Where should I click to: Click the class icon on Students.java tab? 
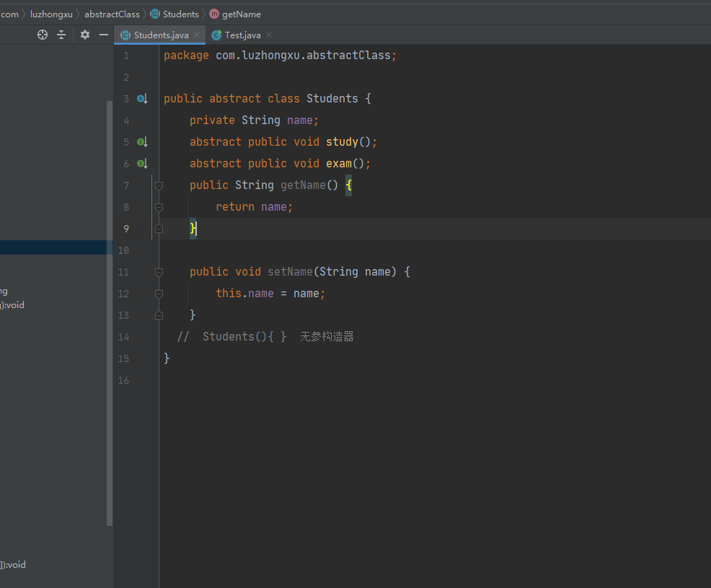coord(125,35)
